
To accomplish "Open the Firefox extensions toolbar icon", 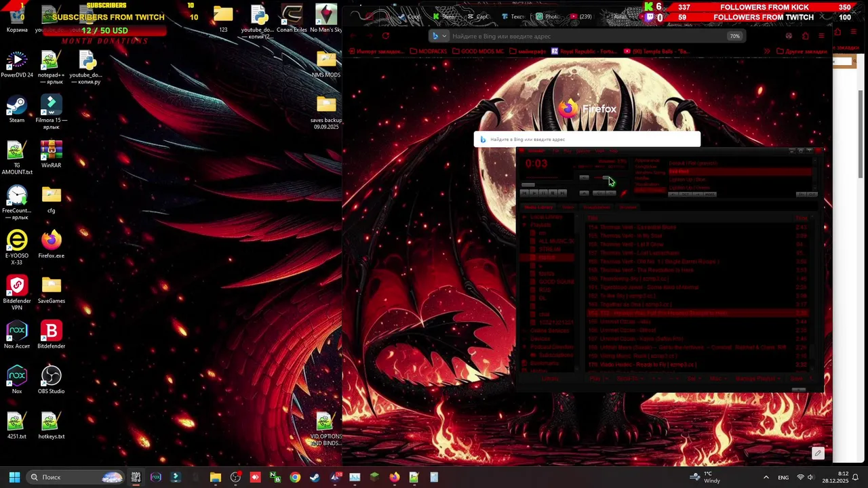I will [x=805, y=36].
